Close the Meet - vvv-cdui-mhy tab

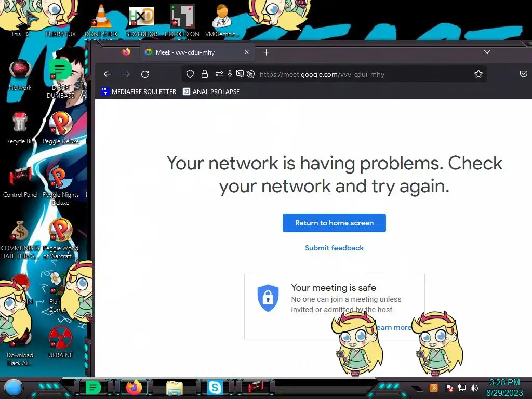pos(247,52)
